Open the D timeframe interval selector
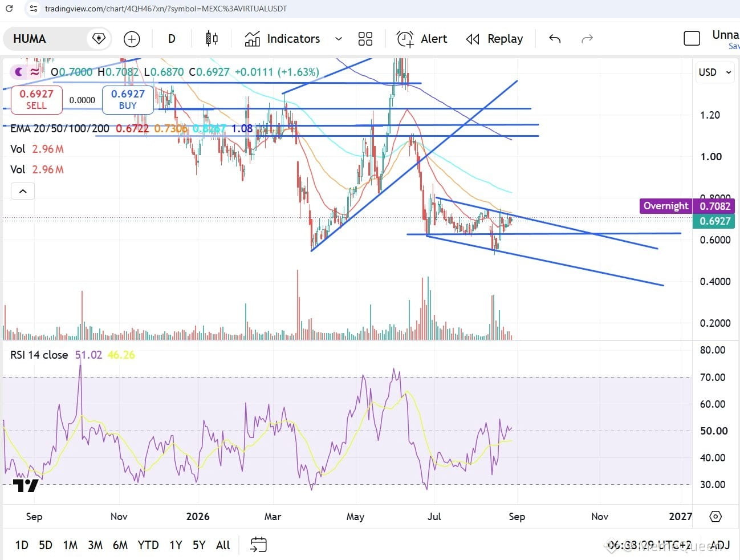 coord(172,39)
